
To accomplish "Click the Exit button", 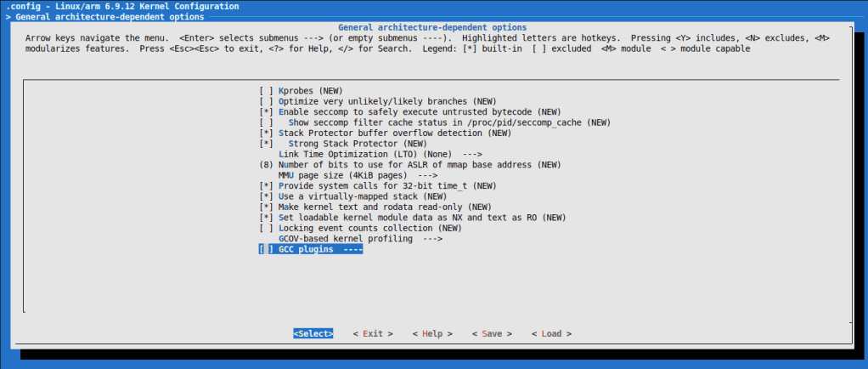I will pyautogui.click(x=373, y=334).
